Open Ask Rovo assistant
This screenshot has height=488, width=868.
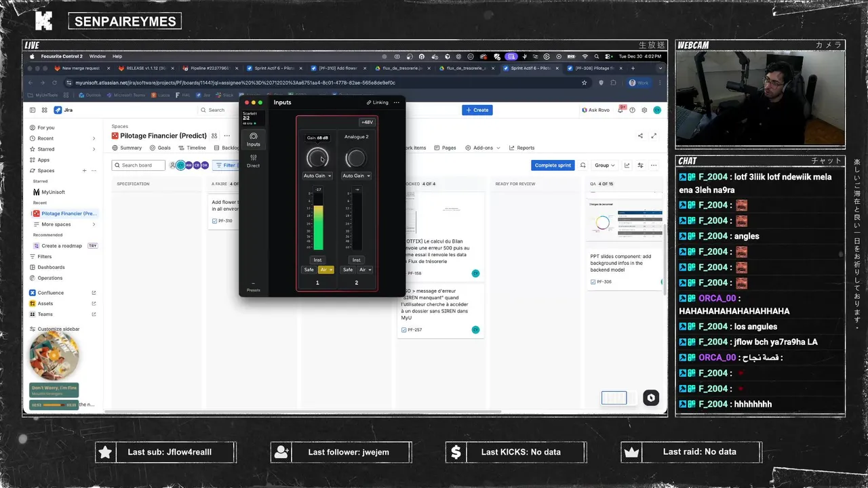[x=597, y=110]
